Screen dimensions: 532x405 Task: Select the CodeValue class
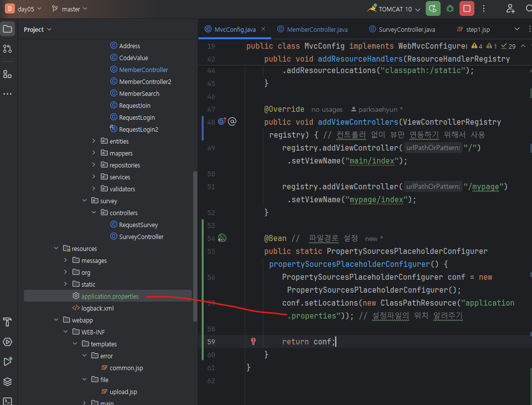click(x=129, y=58)
